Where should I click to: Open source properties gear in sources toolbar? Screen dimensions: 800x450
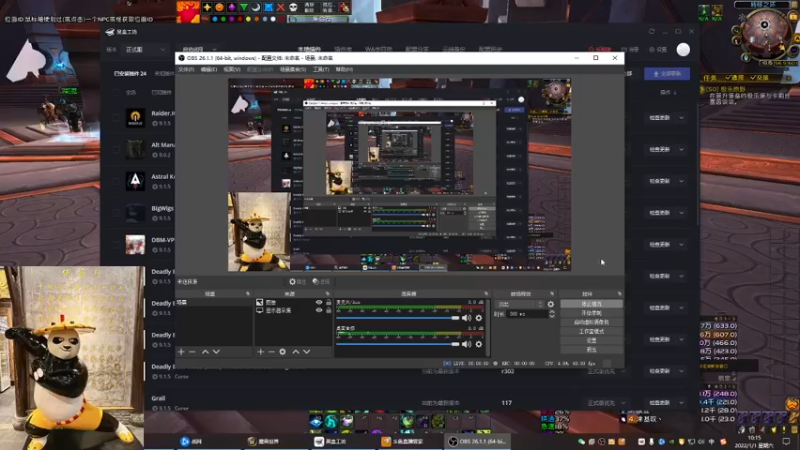(283, 352)
